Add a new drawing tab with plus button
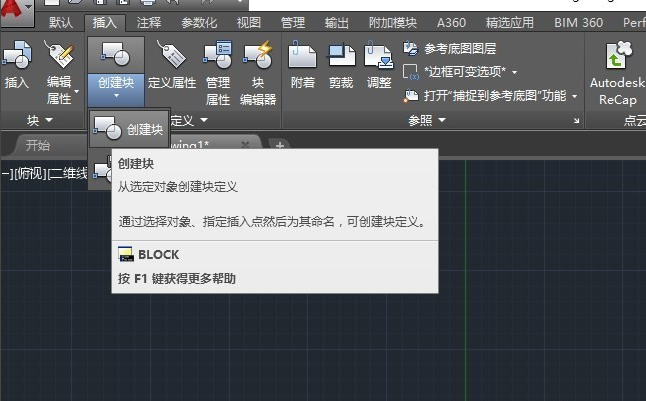 280,145
